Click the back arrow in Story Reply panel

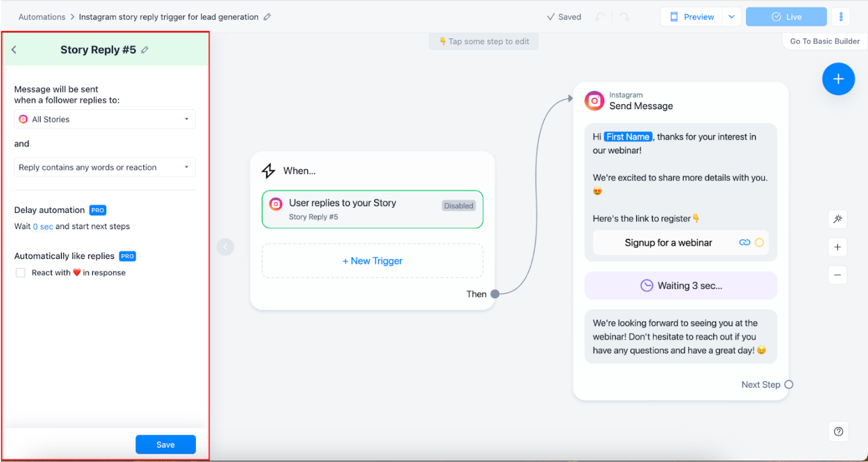click(14, 50)
